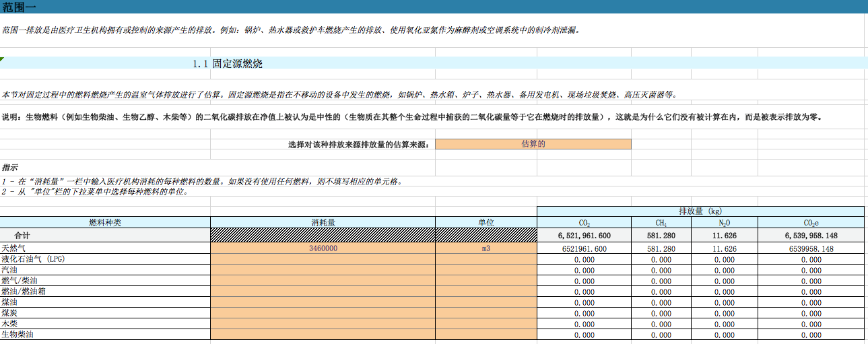
Task: Select the 液化石油气 (LPG) unit cell
Action: pyautogui.click(x=486, y=259)
